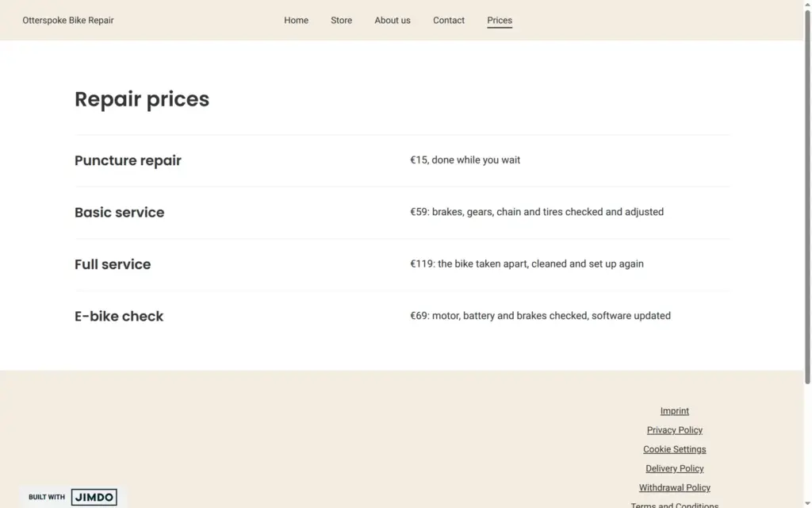Click the €119 full service description

[x=527, y=264]
